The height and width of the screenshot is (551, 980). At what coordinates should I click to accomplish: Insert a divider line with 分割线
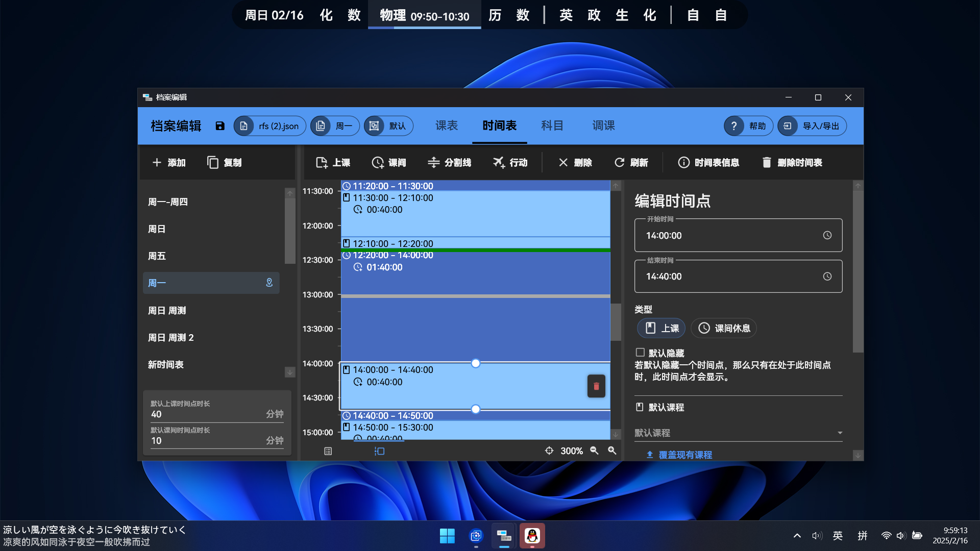coord(449,162)
